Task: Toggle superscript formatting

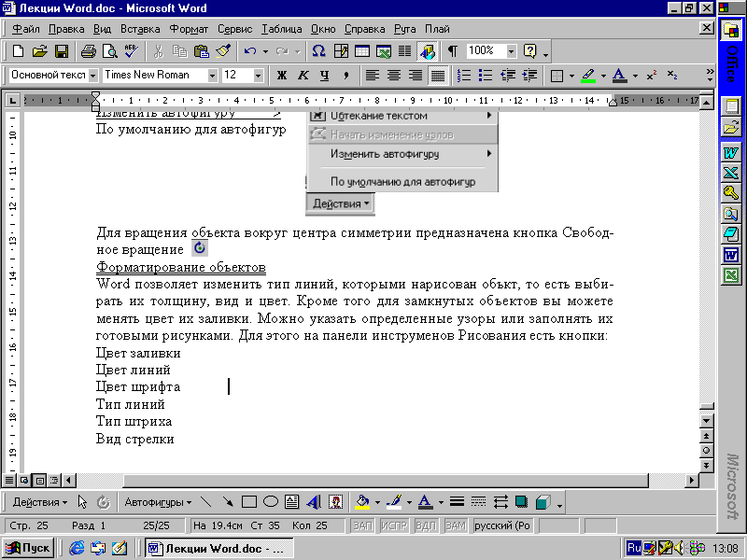Action: tap(651, 76)
